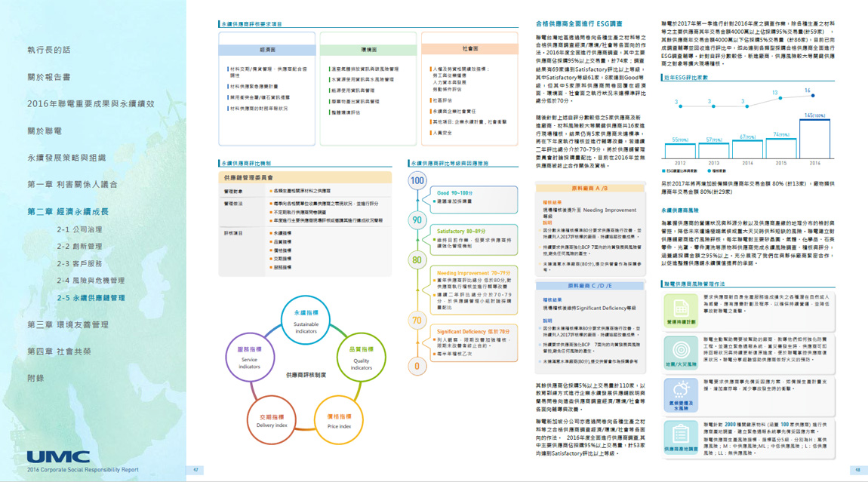Click the 2016 bar in ESG chart
Image resolution: width=868 pixels, height=482 pixels.
click(814, 137)
